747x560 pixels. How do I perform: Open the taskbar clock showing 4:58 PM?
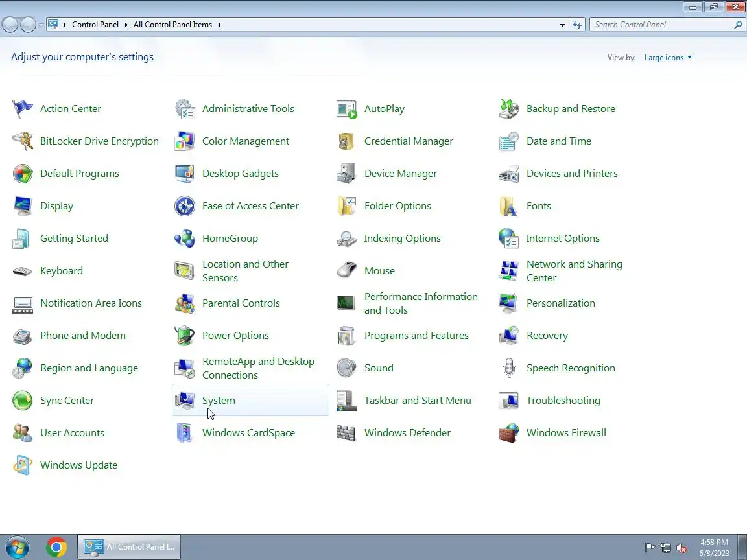[x=714, y=548]
